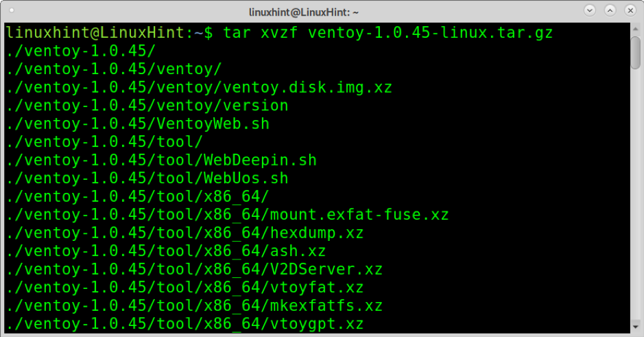644x337 pixels.
Task: Click the vertical scrollbar thumb
Action: [x=636, y=53]
